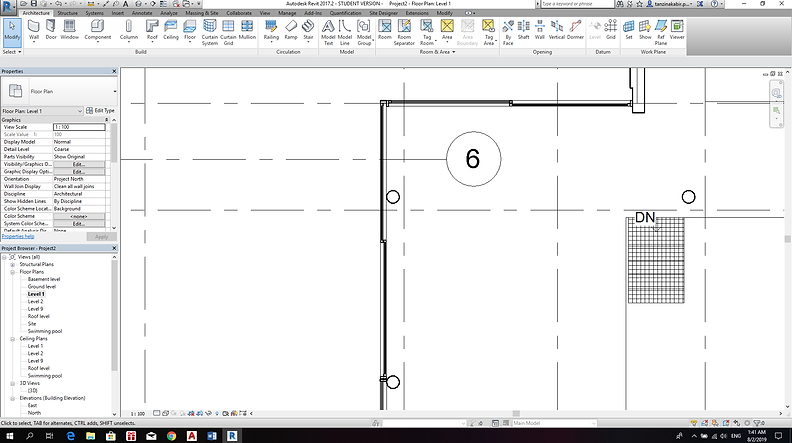Click the Color Scheme <none> button
Image resolution: width=792 pixels, height=443 pixels.
(79, 216)
